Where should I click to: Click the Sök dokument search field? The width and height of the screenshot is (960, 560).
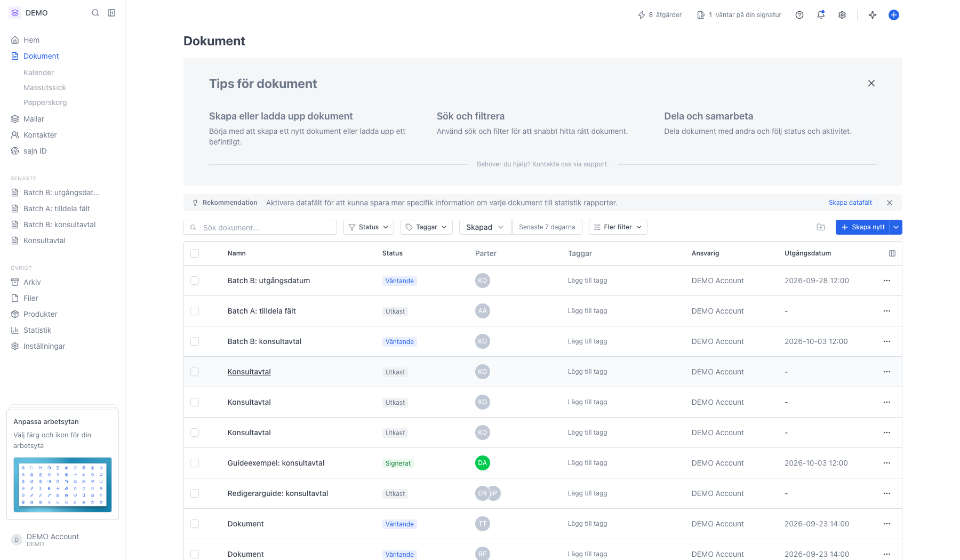260,227
